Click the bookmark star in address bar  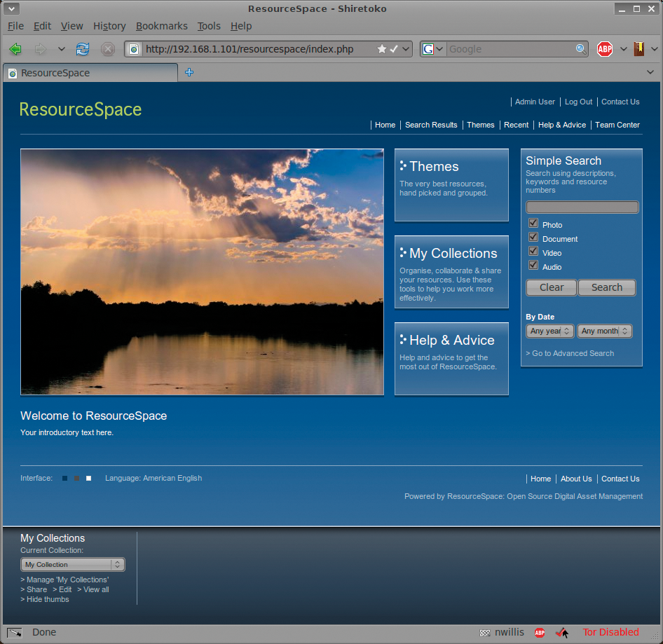tap(382, 49)
